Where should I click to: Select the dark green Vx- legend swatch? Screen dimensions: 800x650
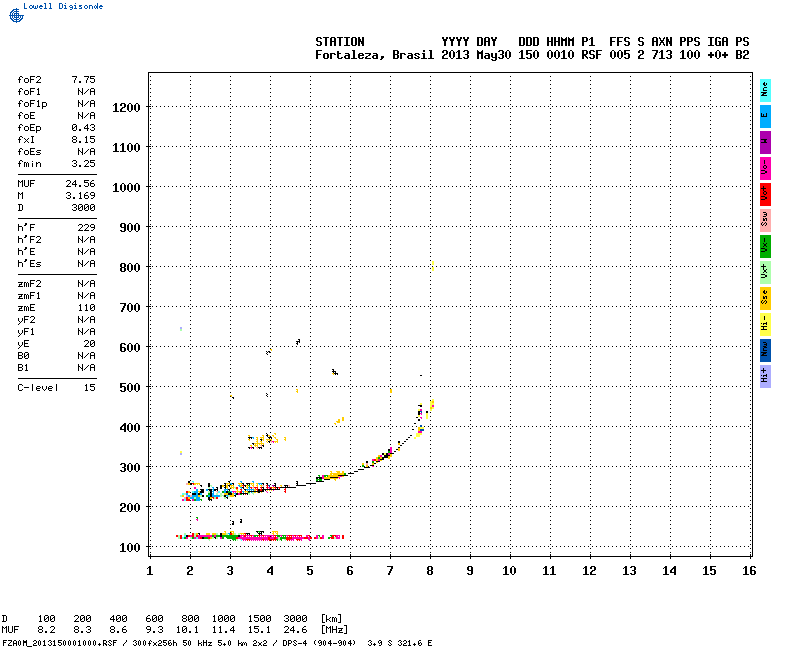[x=765, y=246]
